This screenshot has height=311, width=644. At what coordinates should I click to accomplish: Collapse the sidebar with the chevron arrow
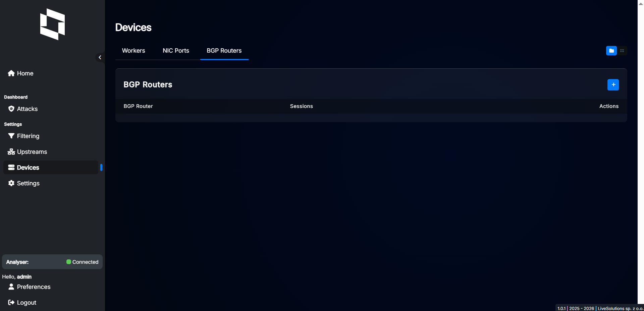[x=100, y=57]
